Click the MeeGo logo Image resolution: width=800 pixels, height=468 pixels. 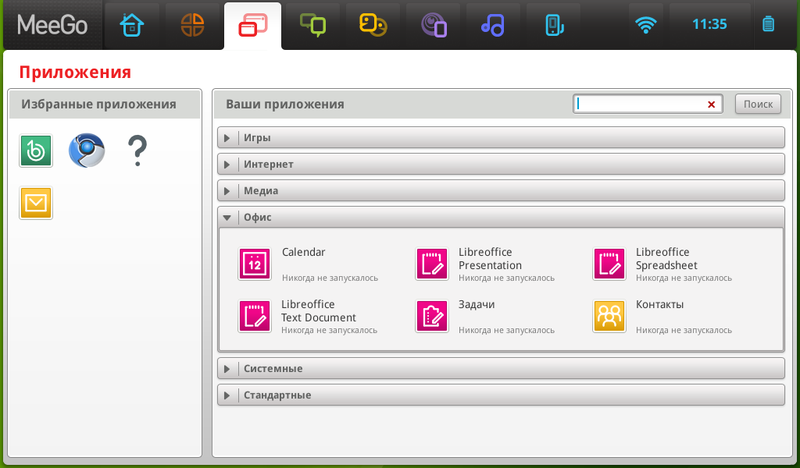coord(53,24)
